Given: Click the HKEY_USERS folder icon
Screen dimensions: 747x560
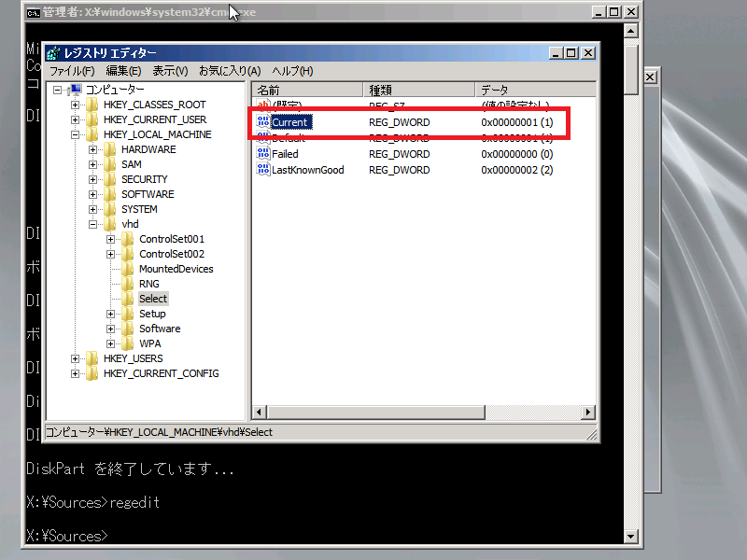Looking at the screenshot, I should pyautogui.click(x=92, y=358).
